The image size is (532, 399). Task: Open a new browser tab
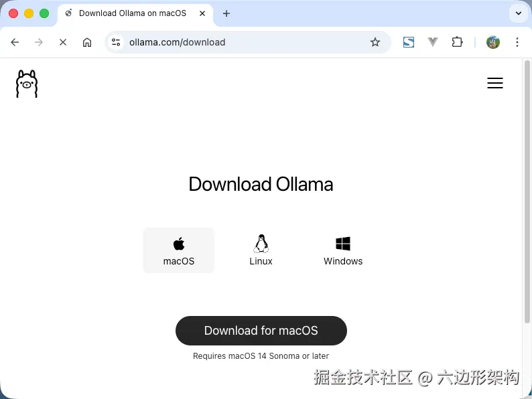(x=226, y=13)
